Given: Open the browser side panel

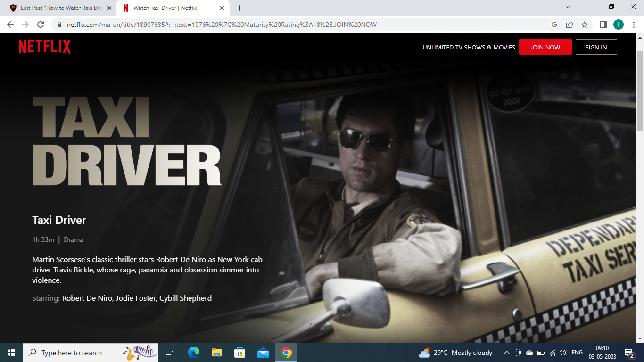Looking at the screenshot, I should point(603,25).
